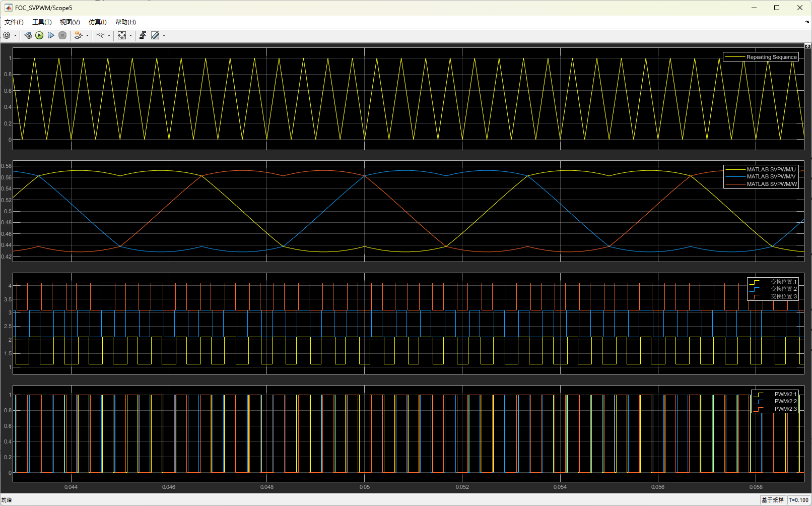Toggle the 变换位置:1 legend entry
The image size is (812, 506).
[773, 282]
